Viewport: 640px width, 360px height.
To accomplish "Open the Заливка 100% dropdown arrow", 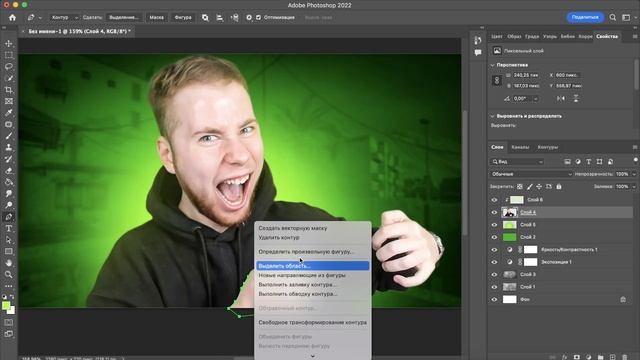I will pos(634,187).
